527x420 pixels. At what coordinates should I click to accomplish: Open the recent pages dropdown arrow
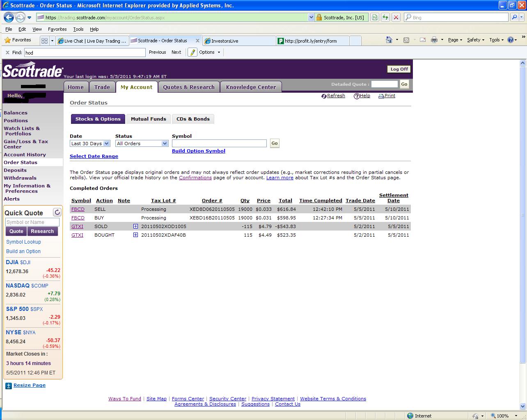(x=29, y=18)
